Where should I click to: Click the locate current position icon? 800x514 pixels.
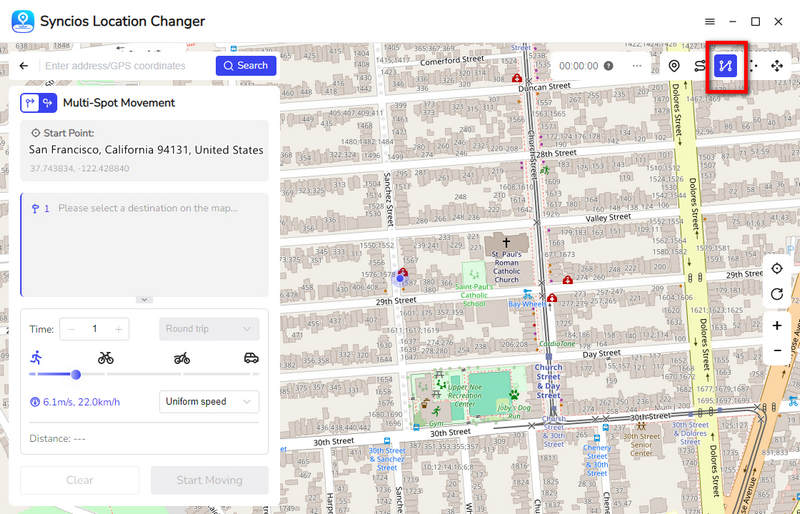777,269
